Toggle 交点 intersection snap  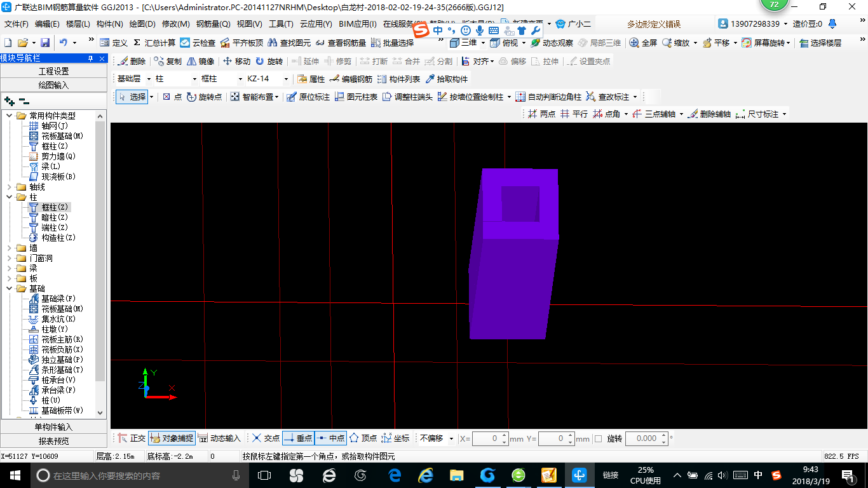(266, 438)
